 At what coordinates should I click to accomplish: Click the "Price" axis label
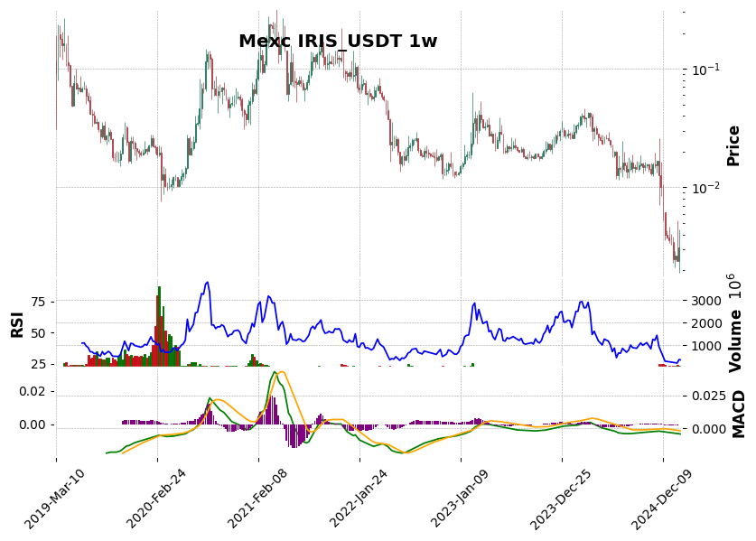pos(733,145)
